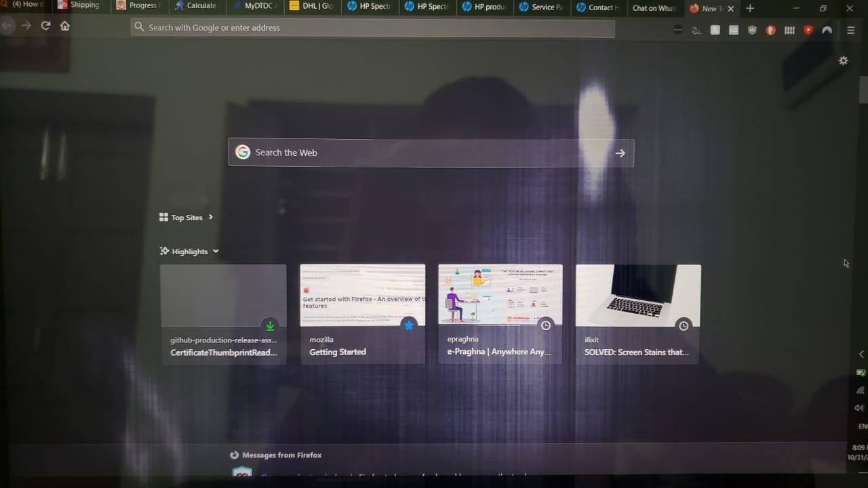
Task: Click the gray shield extension icon
Action: (752, 30)
